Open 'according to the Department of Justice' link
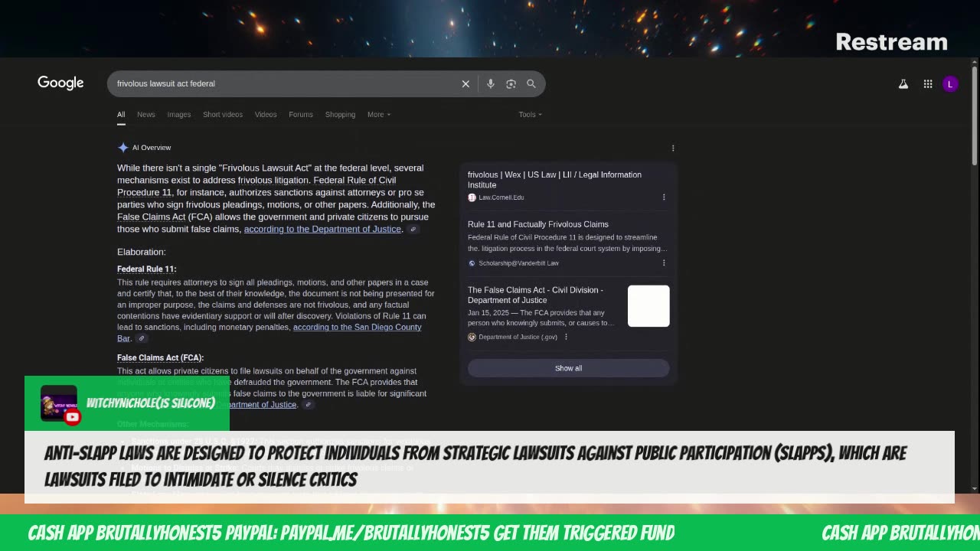Image resolution: width=980 pixels, height=551 pixels. point(322,230)
